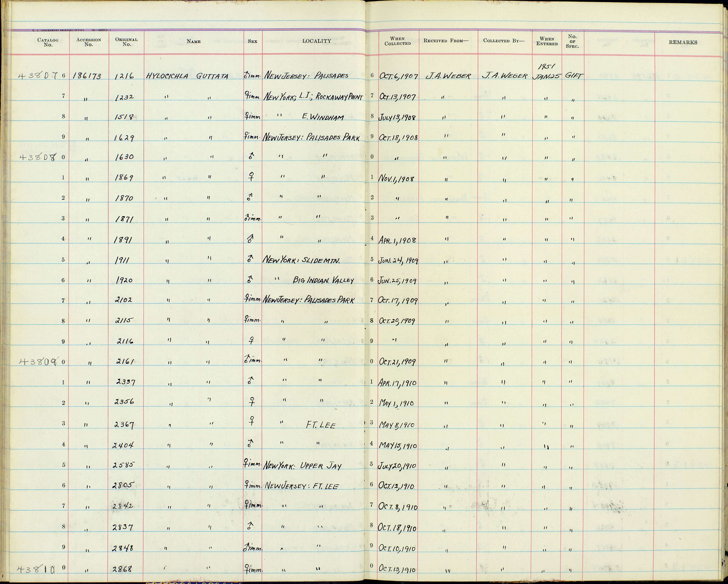
Task: Click the 'Catalog No.' column header
Action: tap(48, 42)
